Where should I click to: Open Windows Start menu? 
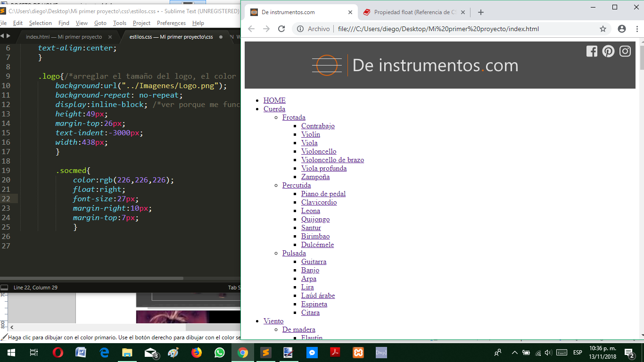pos(10,353)
